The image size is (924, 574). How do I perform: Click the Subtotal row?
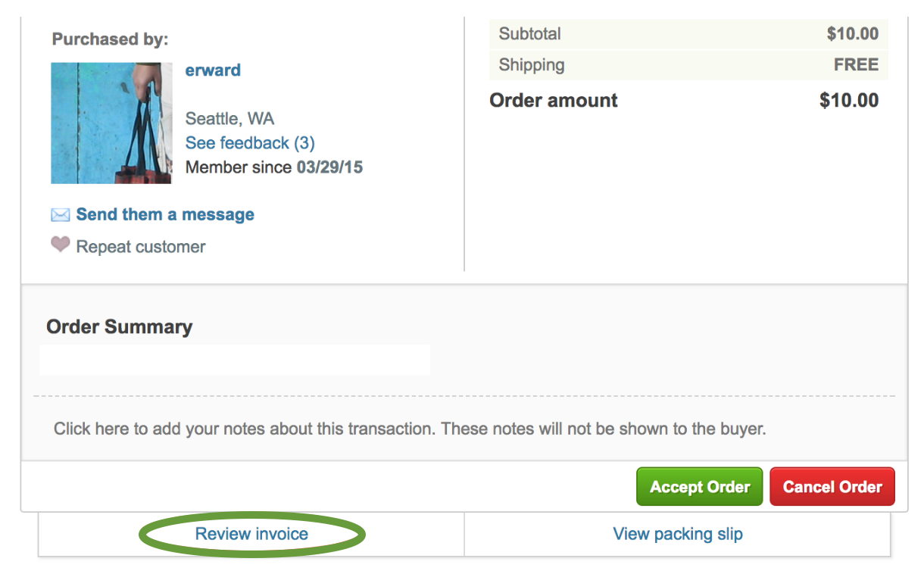click(x=688, y=34)
